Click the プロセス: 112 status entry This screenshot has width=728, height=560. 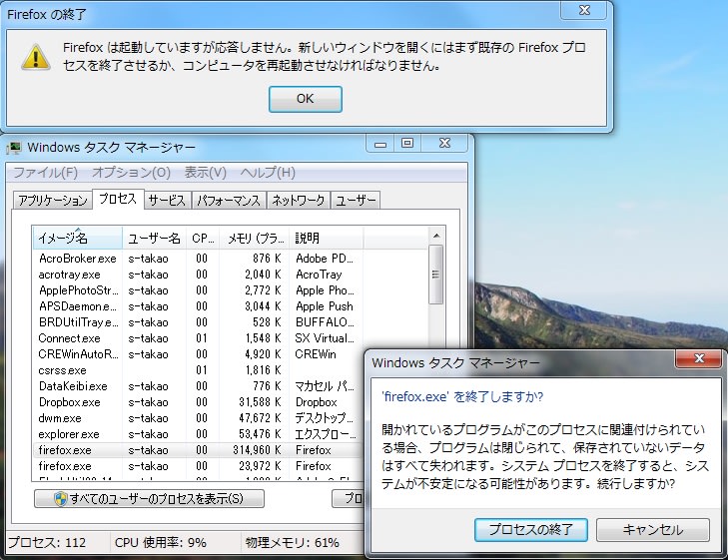point(47,542)
